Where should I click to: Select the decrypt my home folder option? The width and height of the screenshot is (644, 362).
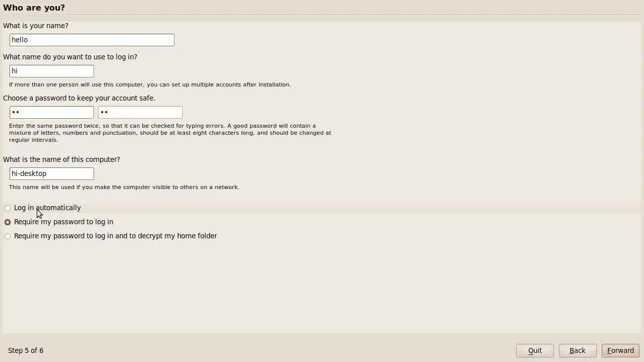[111, 236]
